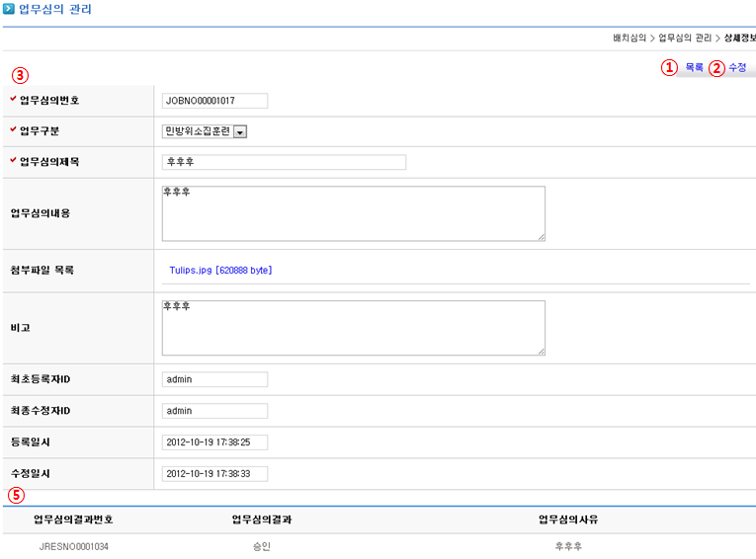The height and width of the screenshot is (559, 756).
Task: Click the red required checkmark next to 업무심의제목
Action: click(13, 161)
